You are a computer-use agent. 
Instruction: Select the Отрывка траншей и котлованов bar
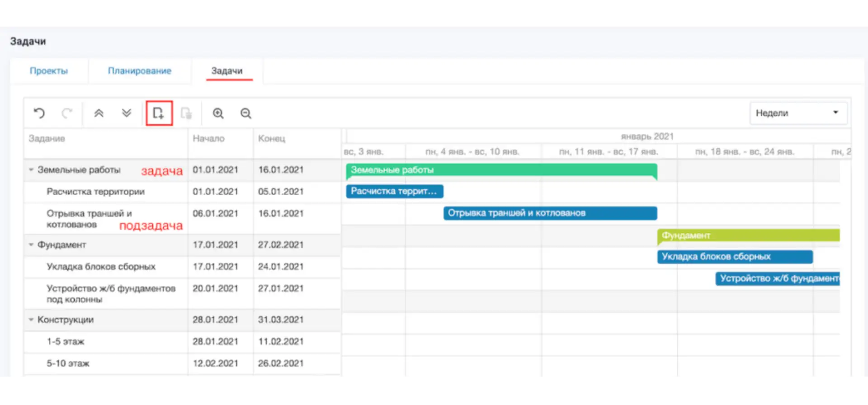550,213
